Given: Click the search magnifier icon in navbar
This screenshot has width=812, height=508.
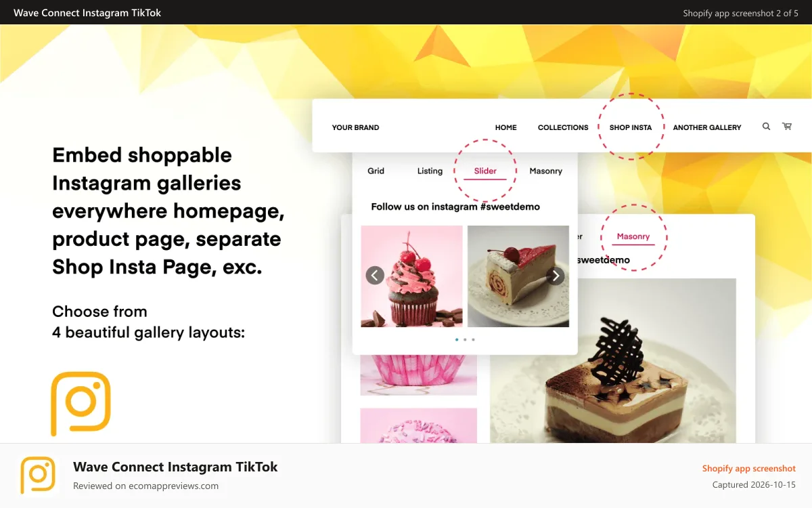Looking at the screenshot, I should click(766, 126).
